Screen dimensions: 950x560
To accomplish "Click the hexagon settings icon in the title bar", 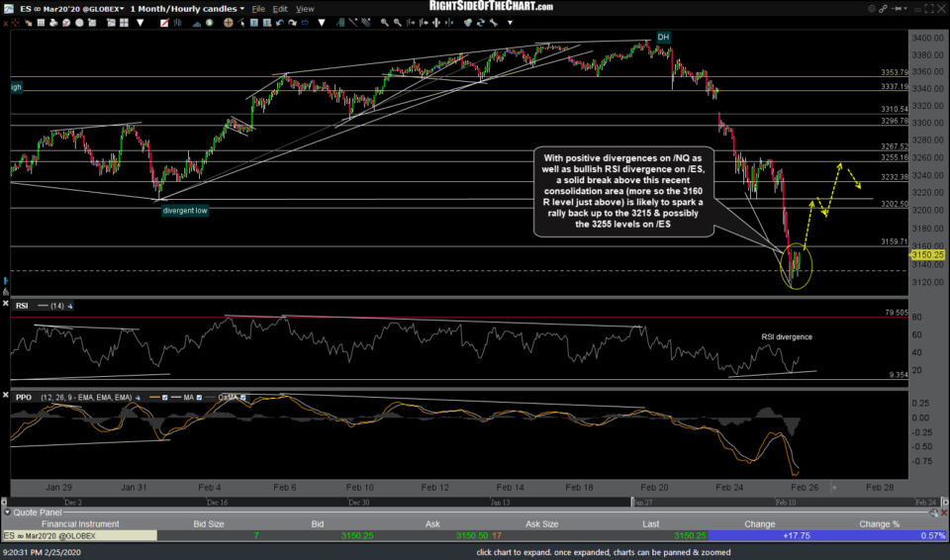I will click(x=871, y=9).
